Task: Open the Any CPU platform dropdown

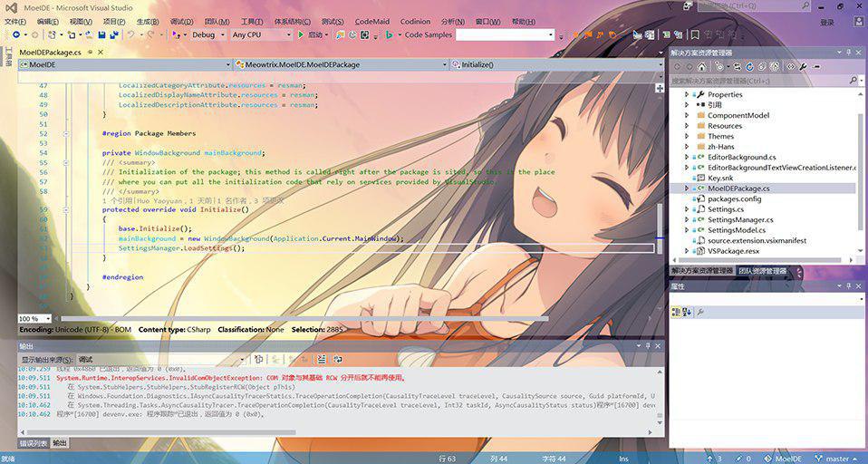Action: coord(261,34)
